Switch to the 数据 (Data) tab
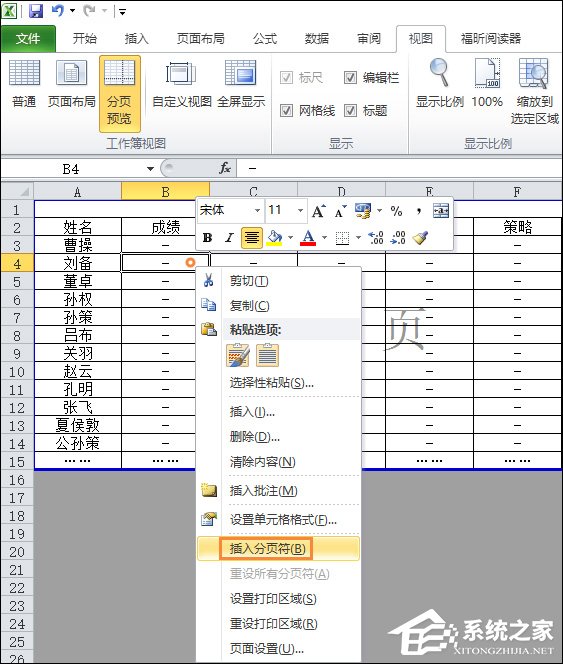This screenshot has width=563, height=664. point(317,39)
